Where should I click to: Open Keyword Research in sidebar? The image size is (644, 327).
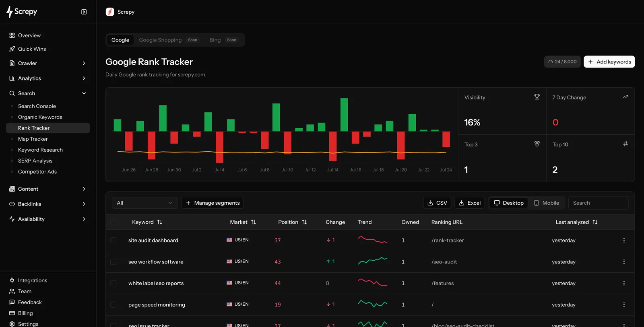(x=40, y=150)
